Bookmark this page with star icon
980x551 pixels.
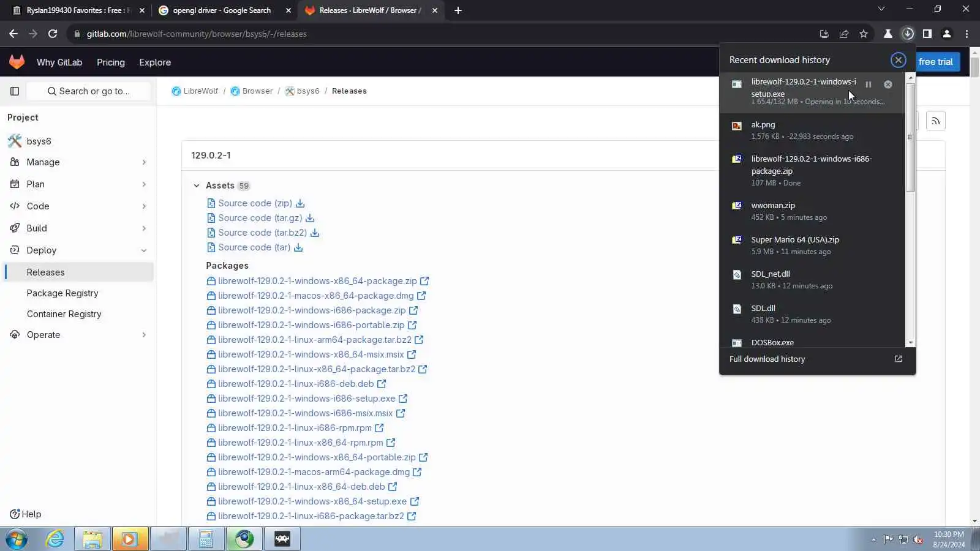tap(863, 34)
